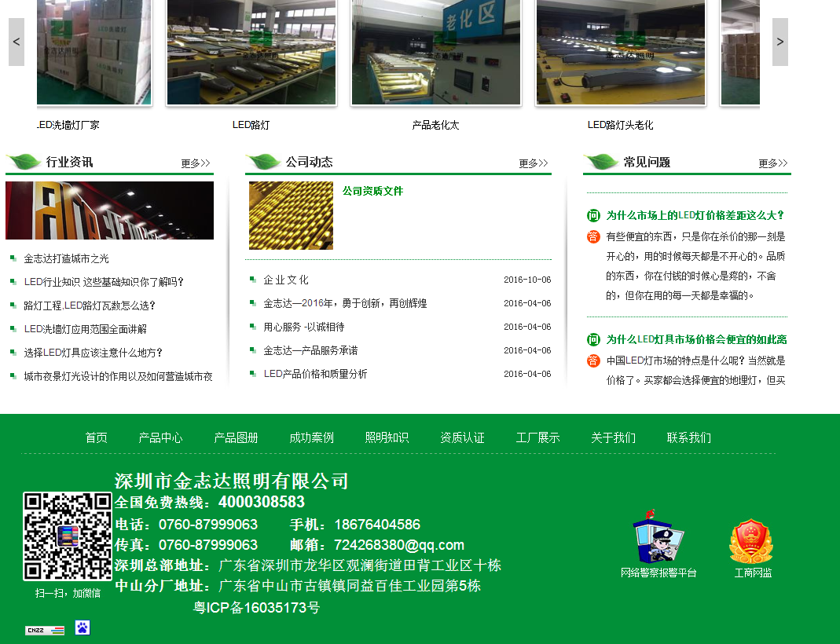Image resolution: width=840 pixels, height=644 pixels.
Task: Click the LED路灯 caption link
Action: 251,126
